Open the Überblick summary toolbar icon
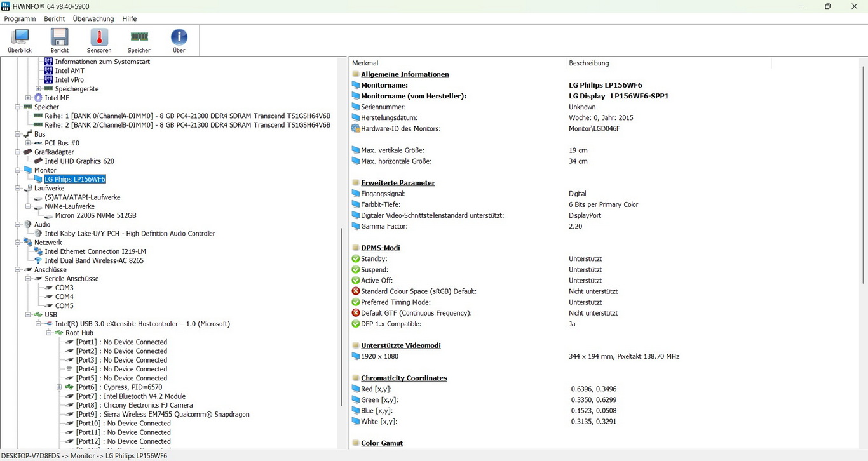This screenshot has height=461, width=868. (20, 41)
